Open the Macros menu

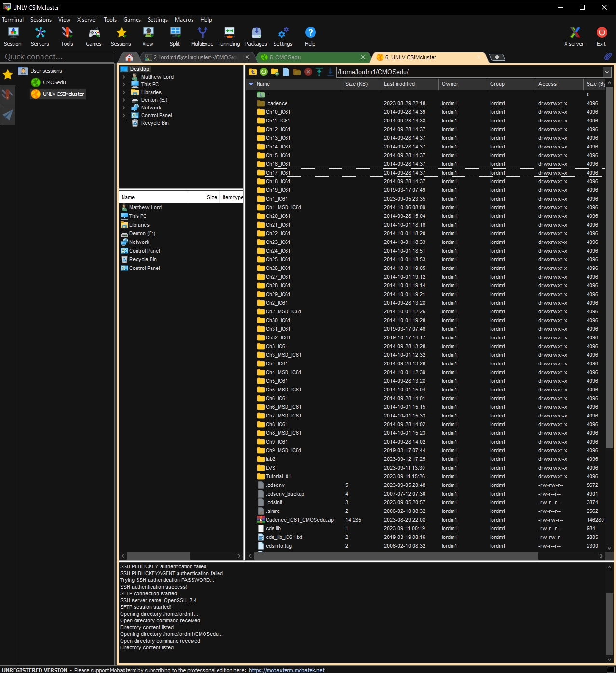click(184, 20)
